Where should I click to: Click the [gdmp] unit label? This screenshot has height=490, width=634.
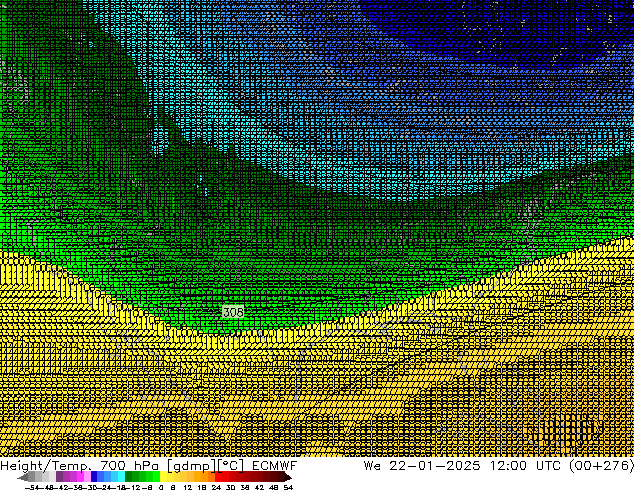192,466
